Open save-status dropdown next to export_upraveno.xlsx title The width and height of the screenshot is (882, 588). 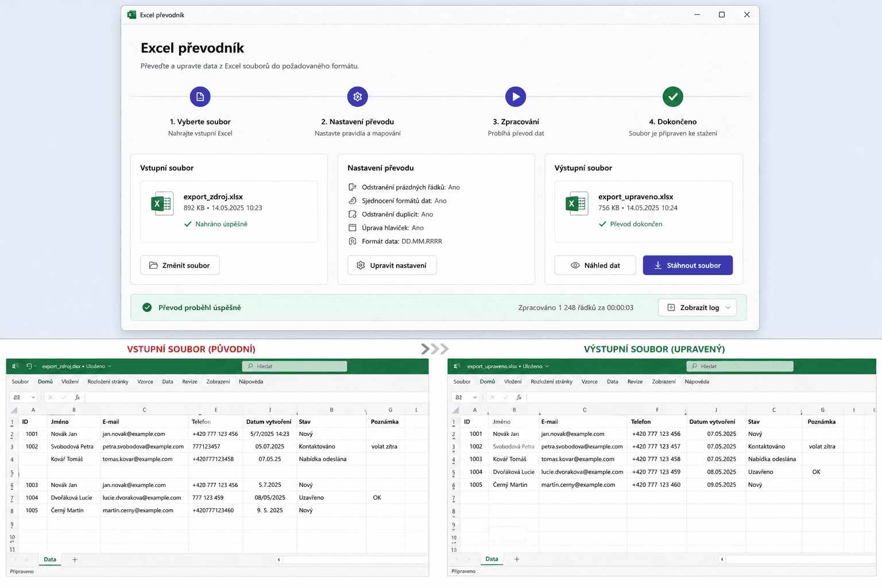(547, 366)
